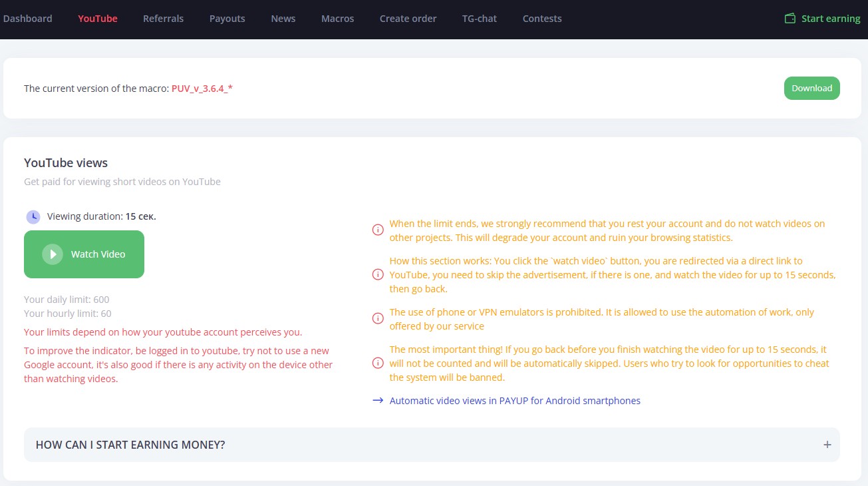Expand the plus icon in the earning FAQ row
The image size is (868, 486).
tap(827, 445)
